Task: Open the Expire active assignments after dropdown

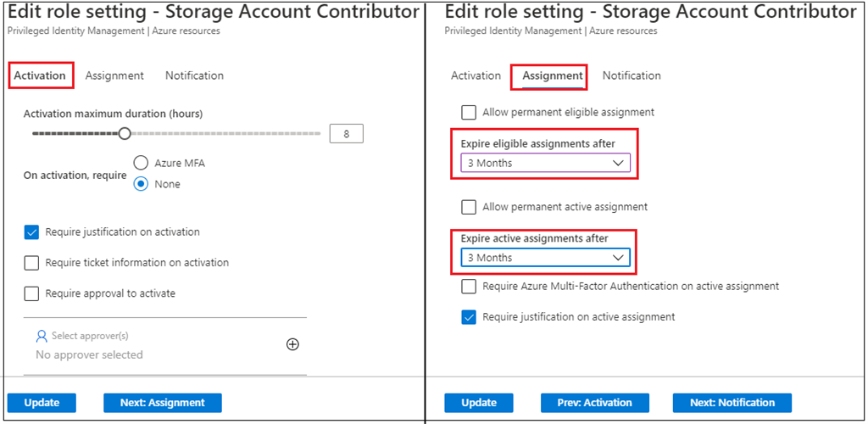Action: click(545, 258)
